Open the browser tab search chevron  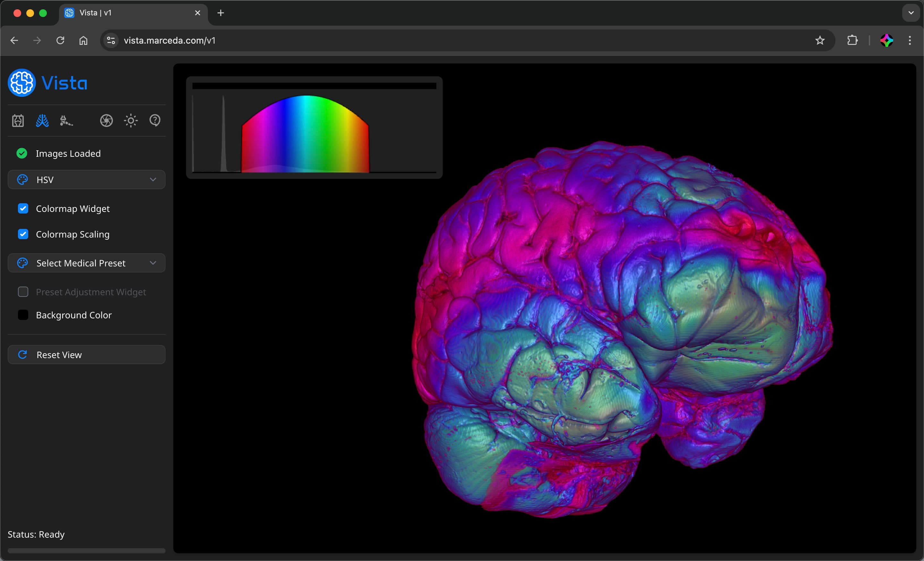pyautogui.click(x=911, y=13)
